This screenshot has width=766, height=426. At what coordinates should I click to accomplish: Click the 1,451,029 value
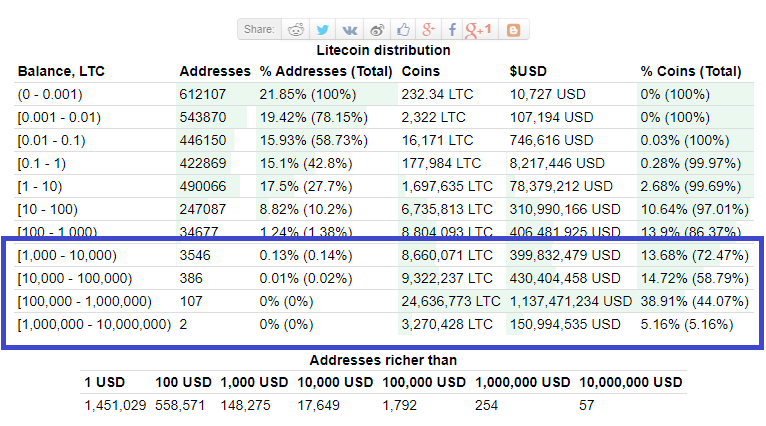click(x=115, y=405)
